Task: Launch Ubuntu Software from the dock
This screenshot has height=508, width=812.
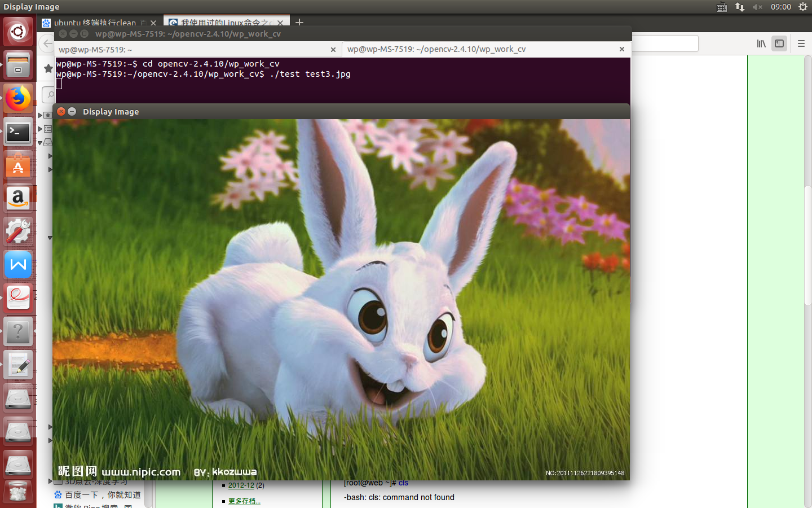Action: (18, 165)
